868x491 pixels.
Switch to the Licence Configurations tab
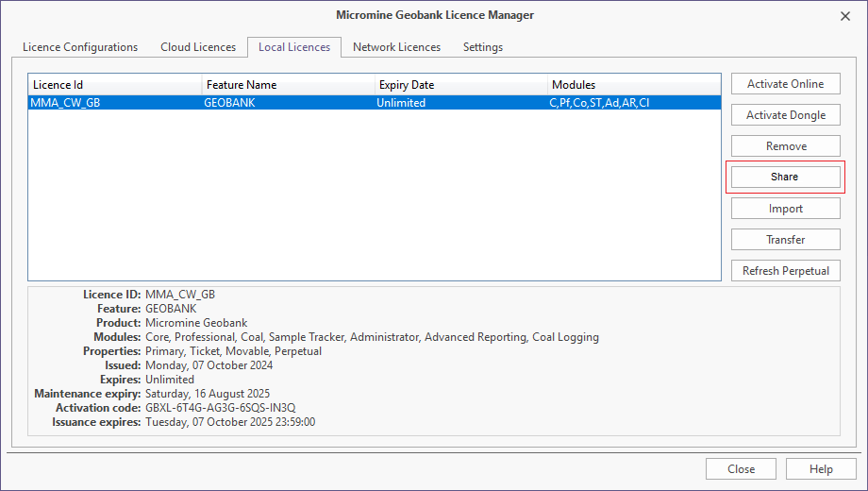pos(80,47)
